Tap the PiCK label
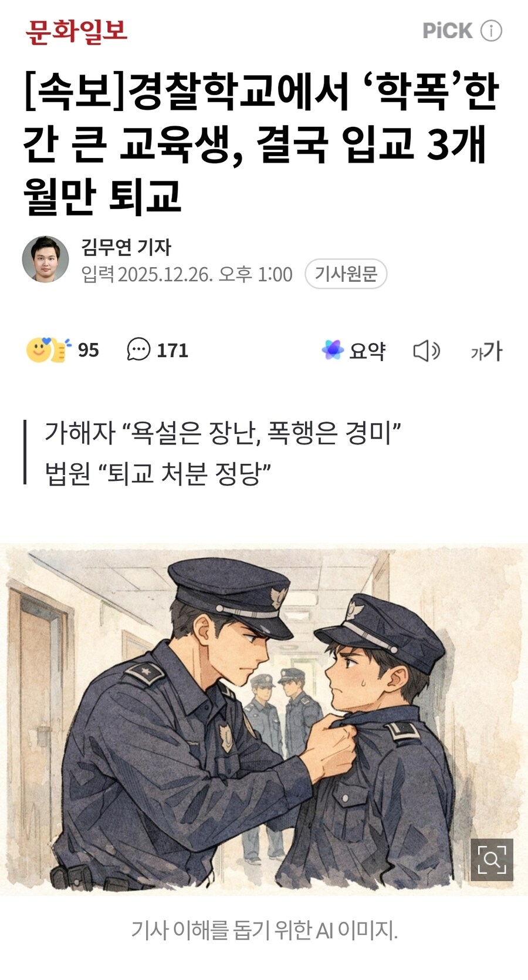This screenshot has height=980, width=528. 447,31
